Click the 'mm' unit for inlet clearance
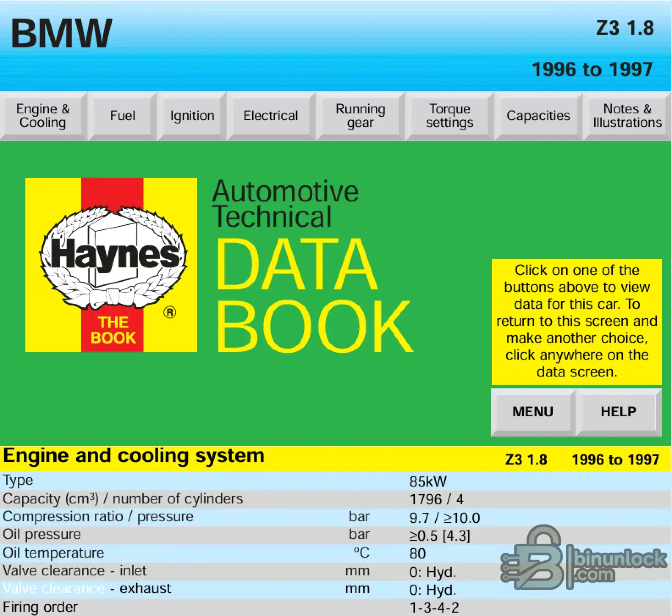Viewport: 672px width, 616px height. [358, 571]
